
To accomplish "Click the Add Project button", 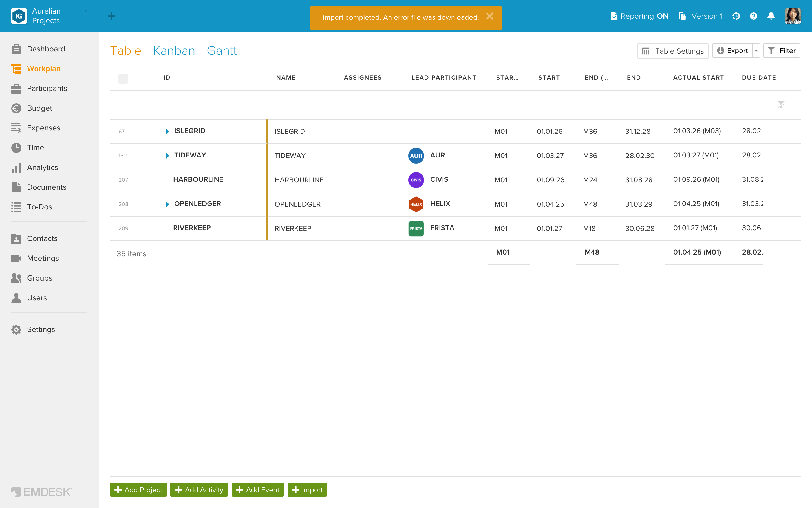I will tap(138, 490).
